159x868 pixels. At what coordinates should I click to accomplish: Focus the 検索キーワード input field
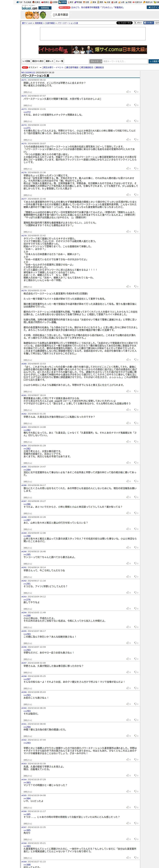click(125, 61)
